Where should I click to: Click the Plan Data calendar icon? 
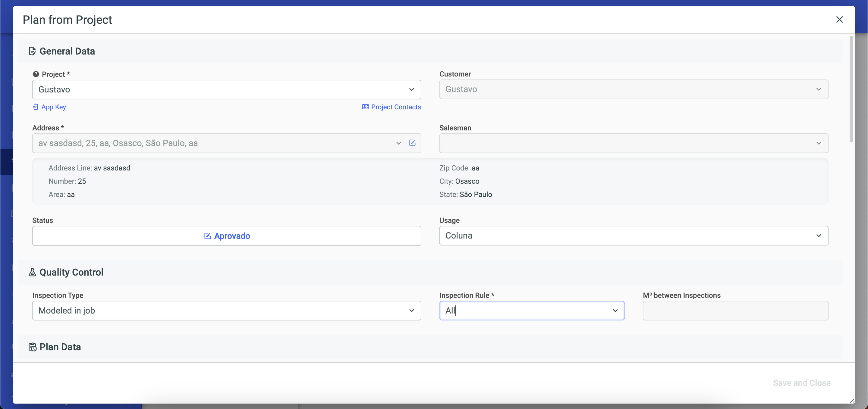[32, 347]
